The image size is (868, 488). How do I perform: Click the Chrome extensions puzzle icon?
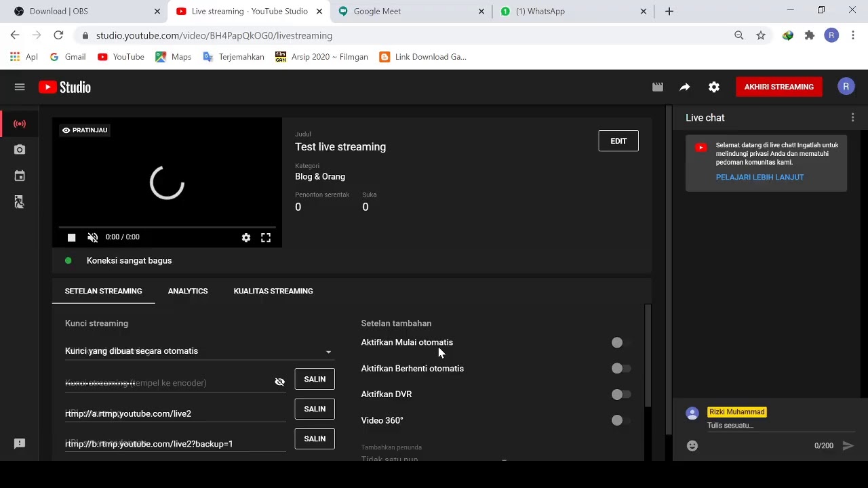(810, 35)
